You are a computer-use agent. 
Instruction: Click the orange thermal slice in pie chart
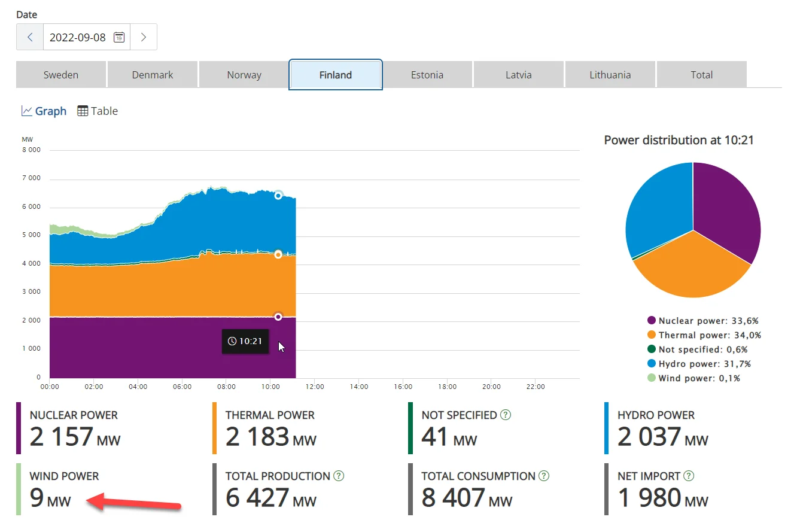(688, 269)
